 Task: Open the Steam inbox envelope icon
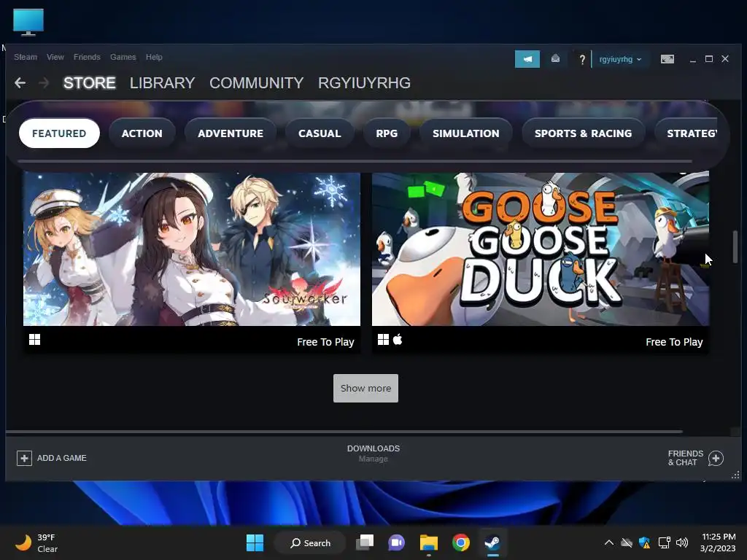(555, 58)
